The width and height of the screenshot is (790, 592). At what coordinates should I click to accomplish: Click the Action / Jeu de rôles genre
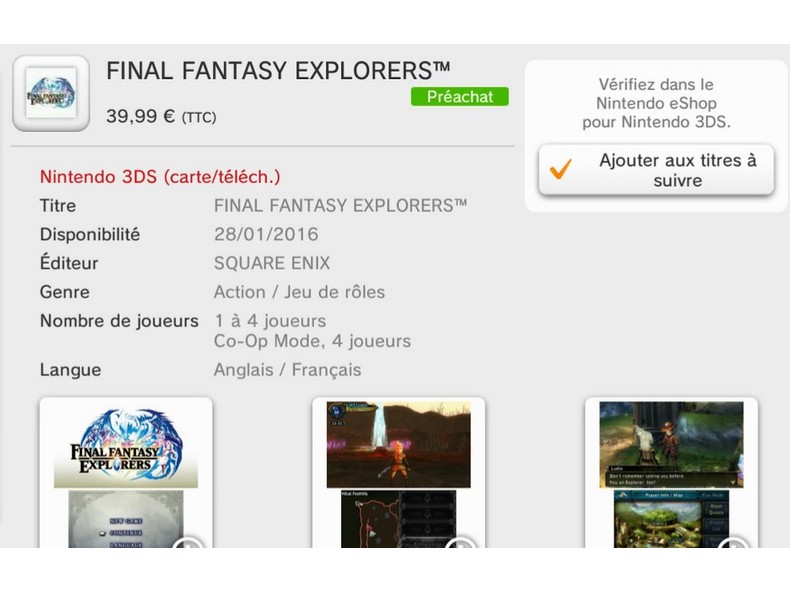tap(299, 292)
